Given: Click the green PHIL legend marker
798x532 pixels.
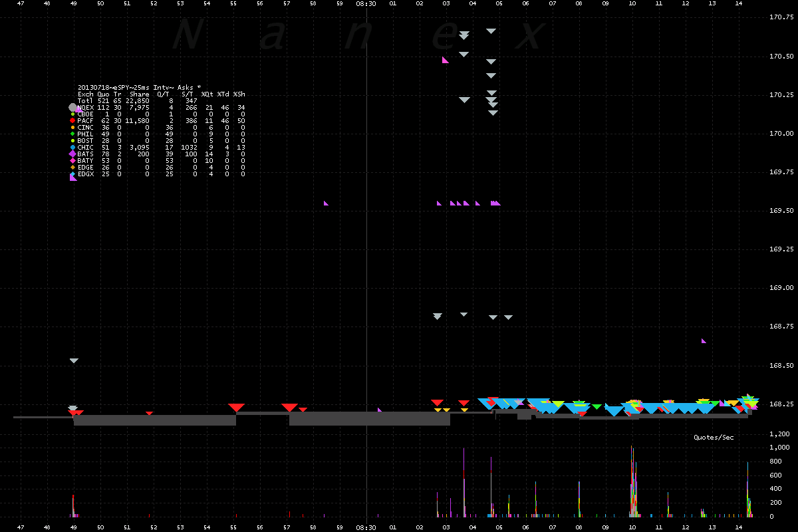Looking at the screenshot, I should tap(72, 134).
